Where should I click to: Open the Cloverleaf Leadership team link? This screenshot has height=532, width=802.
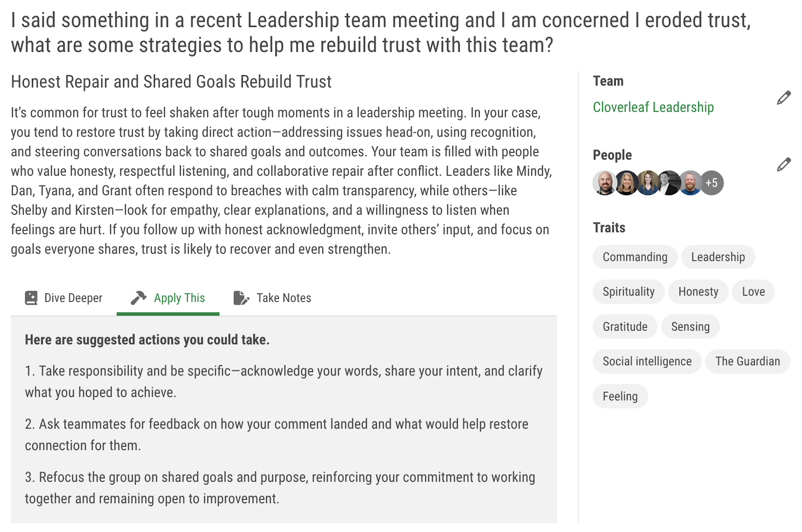(653, 107)
